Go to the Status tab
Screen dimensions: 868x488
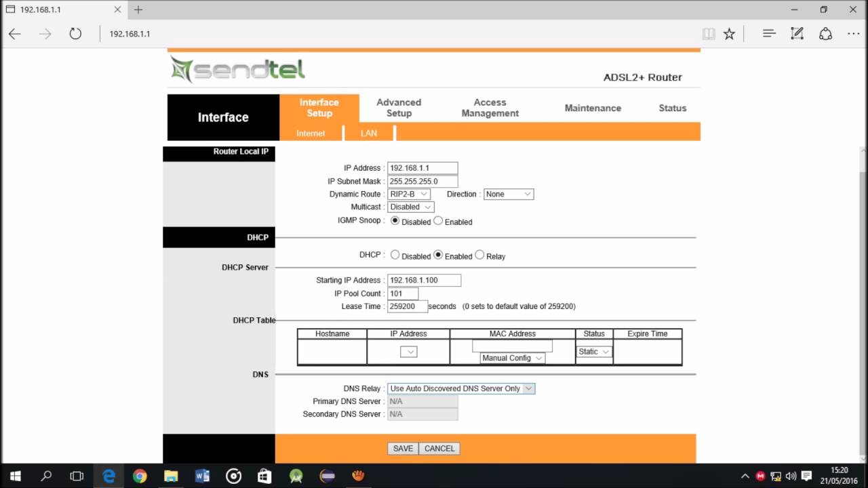(673, 108)
